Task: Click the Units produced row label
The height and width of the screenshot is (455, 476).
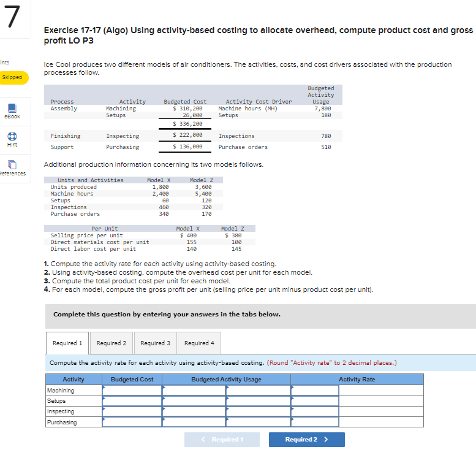Action: point(74,187)
